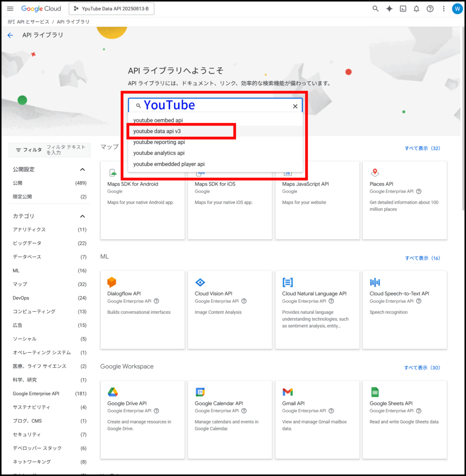Show info for Dialogflow Enterprise API badge
Screen dimensions: 466x476
pyautogui.click(x=156, y=301)
